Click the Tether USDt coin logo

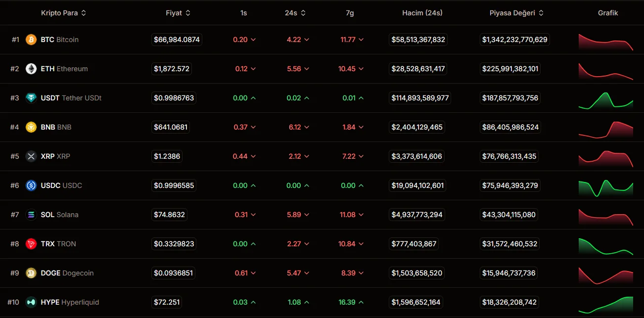click(31, 98)
